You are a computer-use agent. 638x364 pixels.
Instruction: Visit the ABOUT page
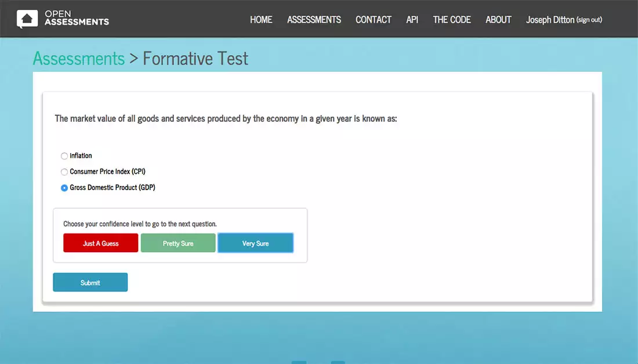[498, 20]
